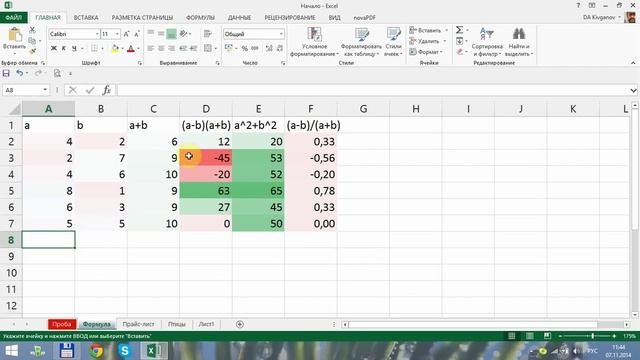Click the Fill down arrow icon
This screenshot has height=360, width=640.
[x=460, y=41]
